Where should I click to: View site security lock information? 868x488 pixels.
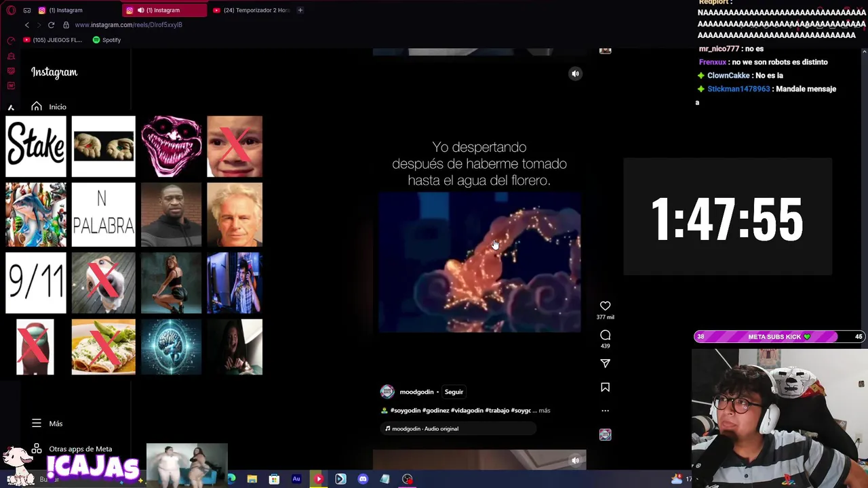click(x=66, y=25)
